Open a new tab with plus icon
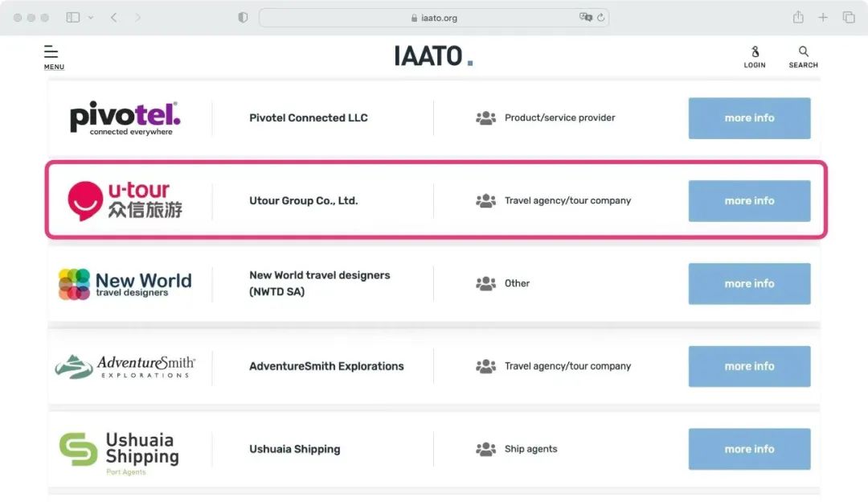Image resolution: width=868 pixels, height=502 pixels. [x=823, y=18]
